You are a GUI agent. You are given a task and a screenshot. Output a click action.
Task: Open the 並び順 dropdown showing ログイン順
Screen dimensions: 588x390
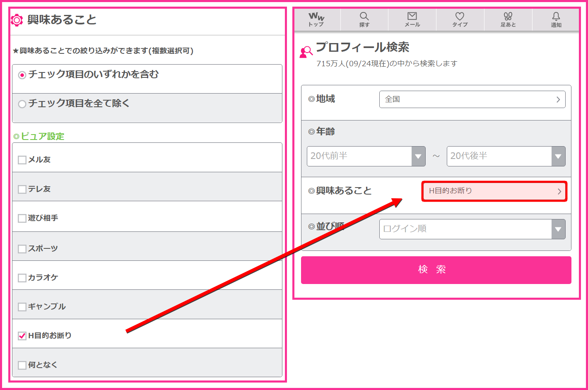point(472,229)
